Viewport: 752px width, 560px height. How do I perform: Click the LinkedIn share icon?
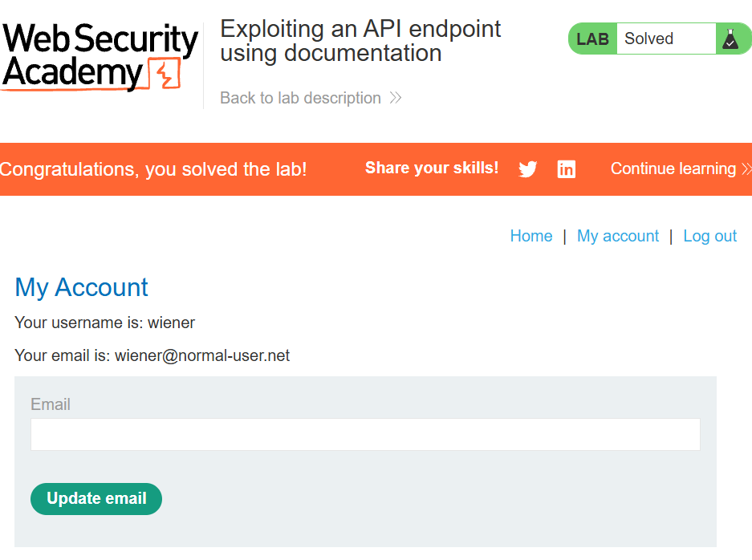(567, 169)
